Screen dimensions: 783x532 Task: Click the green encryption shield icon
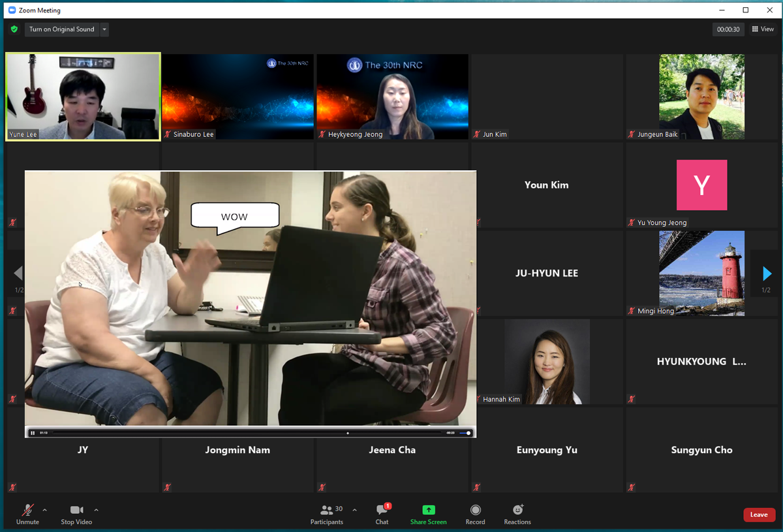(14, 29)
